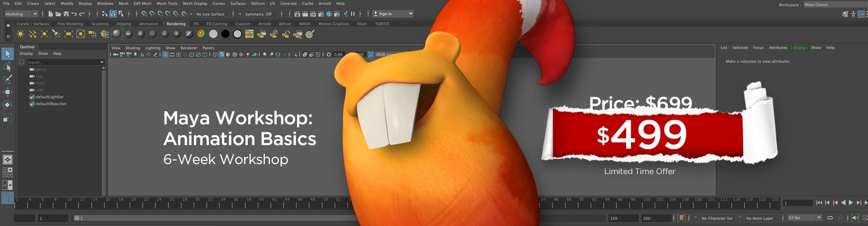Open the Mesh Tools menu
The image size is (868, 226).
tap(167, 3)
